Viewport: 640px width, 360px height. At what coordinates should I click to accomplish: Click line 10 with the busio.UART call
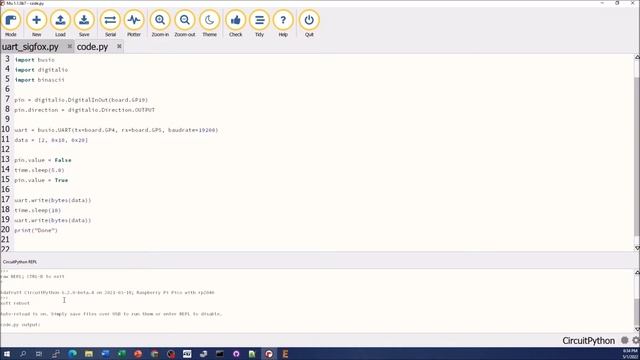click(116, 130)
